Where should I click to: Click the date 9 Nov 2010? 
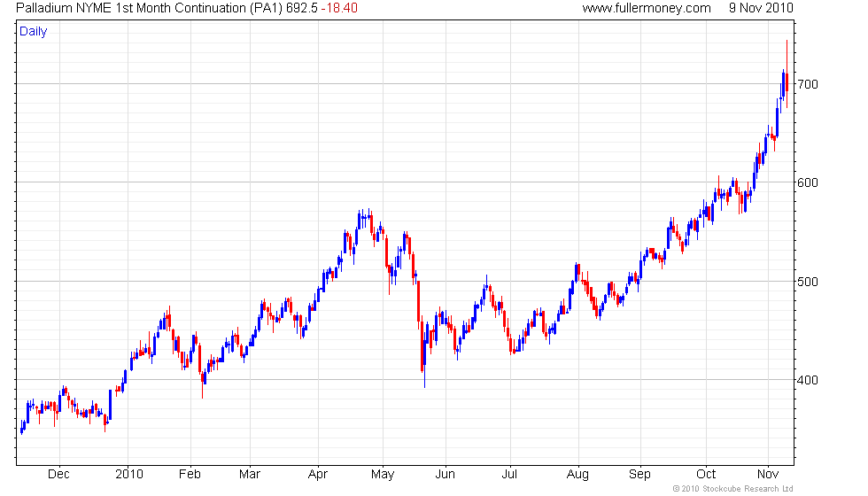[x=761, y=8]
